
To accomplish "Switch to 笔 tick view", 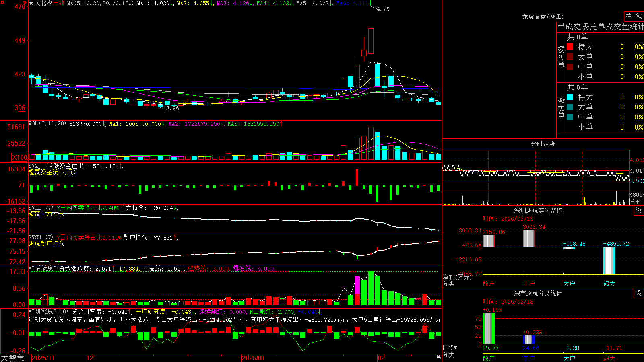I will [x=639, y=16].
